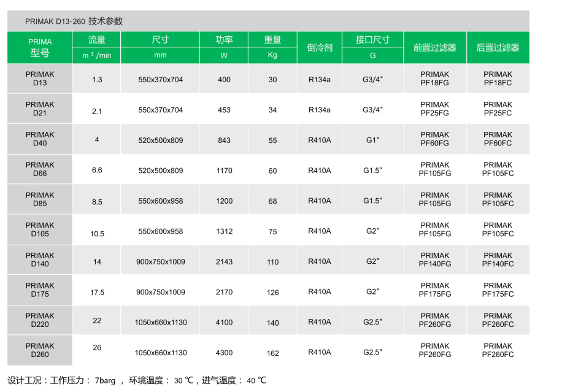
Task: Click the 重量 column header
Action: tap(272, 40)
